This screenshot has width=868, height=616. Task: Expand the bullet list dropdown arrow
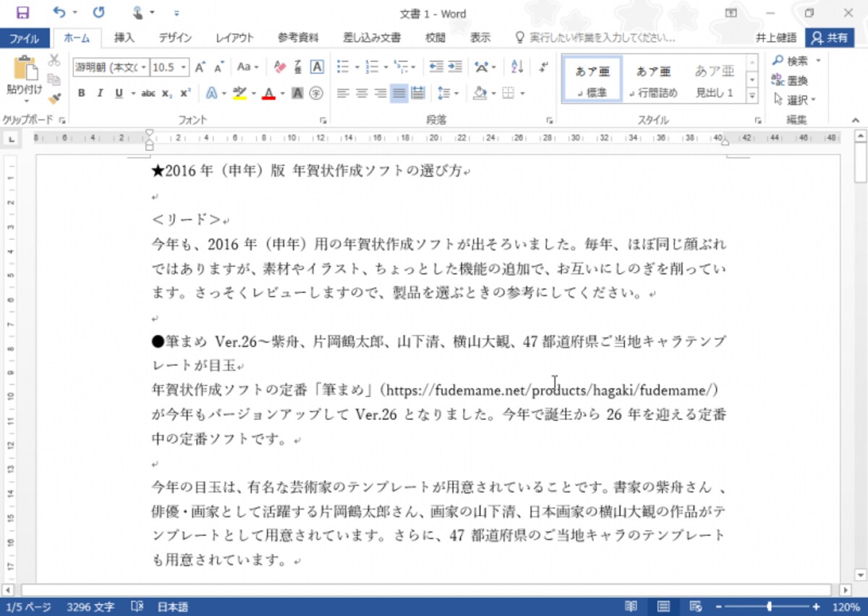(357, 67)
